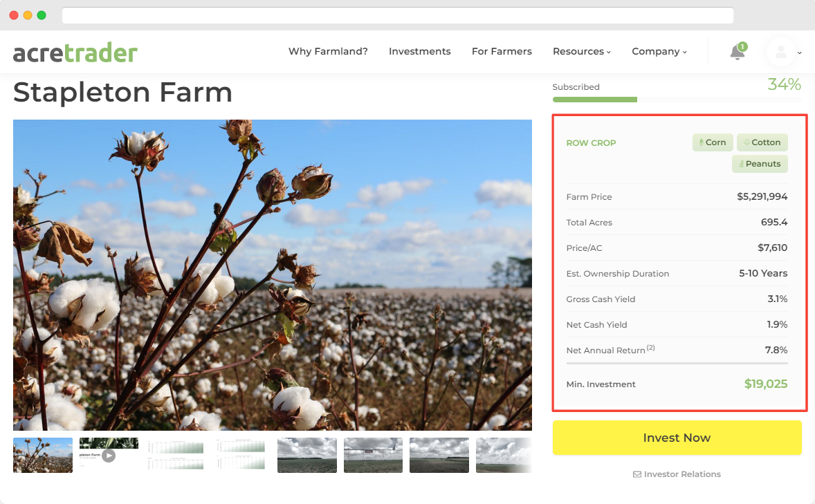Click the Invest Now button

click(x=677, y=438)
